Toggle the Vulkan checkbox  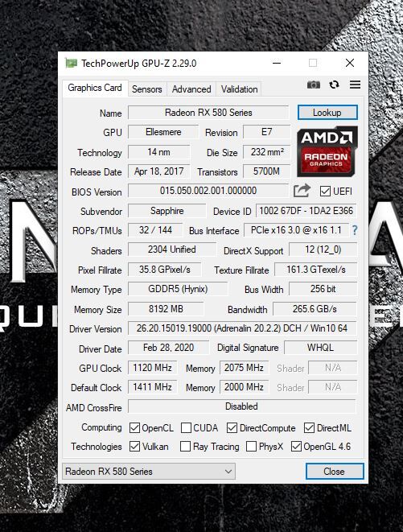click(x=134, y=446)
